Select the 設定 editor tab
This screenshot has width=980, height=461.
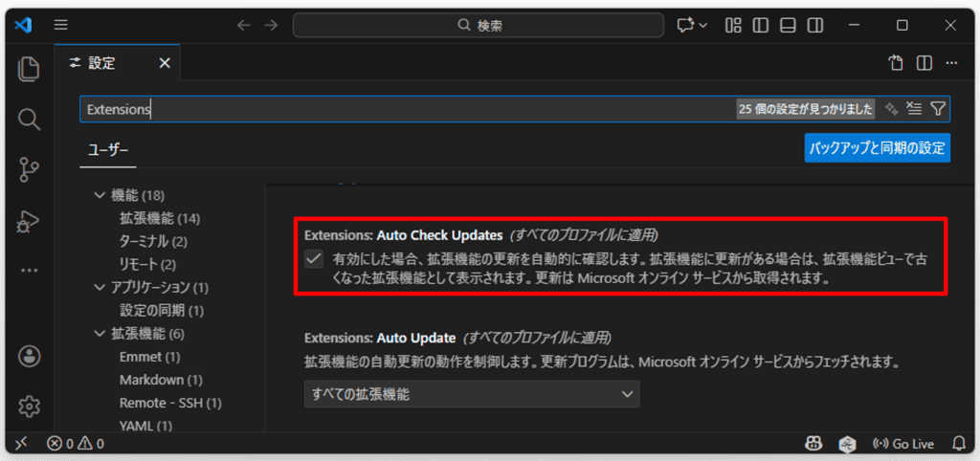pyautogui.click(x=118, y=63)
